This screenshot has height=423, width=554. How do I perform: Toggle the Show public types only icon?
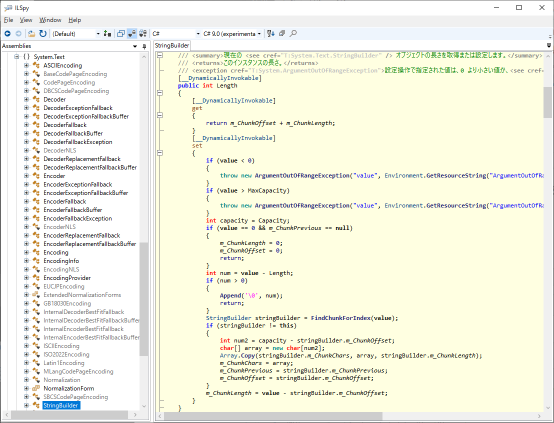pos(121,34)
